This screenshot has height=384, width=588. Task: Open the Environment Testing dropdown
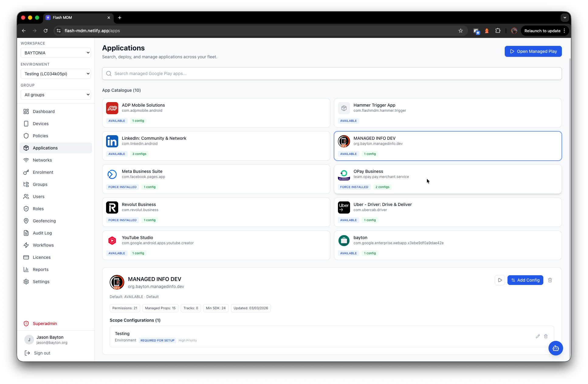(x=56, y=74)
